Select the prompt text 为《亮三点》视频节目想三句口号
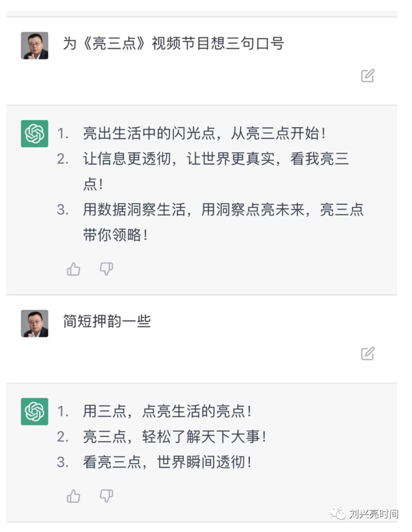 174,44
